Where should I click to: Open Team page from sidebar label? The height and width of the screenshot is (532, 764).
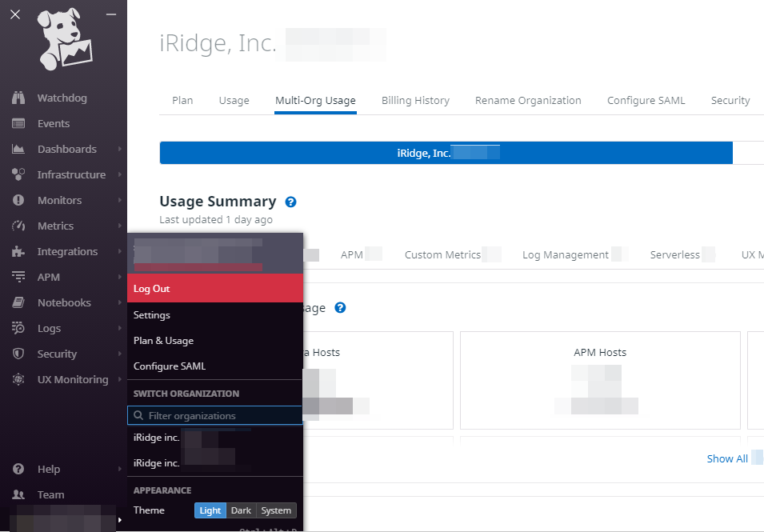(x=50, y=494)
